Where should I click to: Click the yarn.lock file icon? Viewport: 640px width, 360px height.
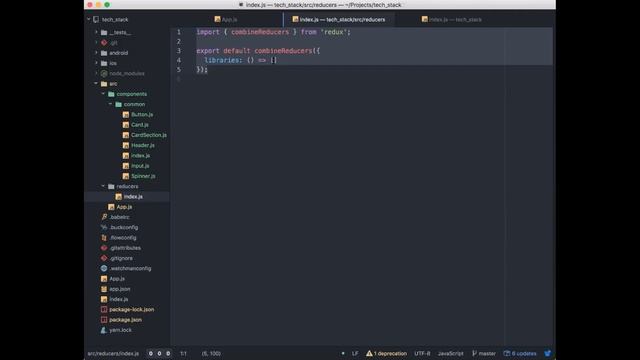tap(104, 330)
